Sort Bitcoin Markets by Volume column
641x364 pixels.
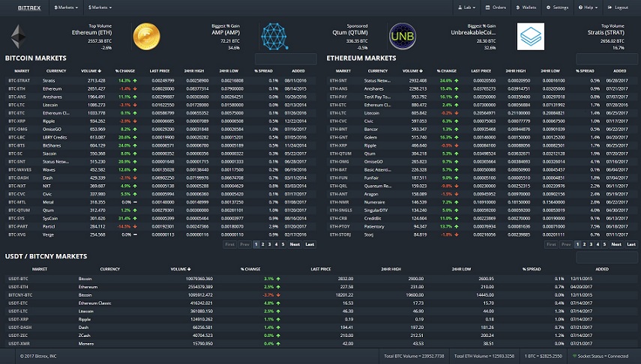tap(91, 71)
